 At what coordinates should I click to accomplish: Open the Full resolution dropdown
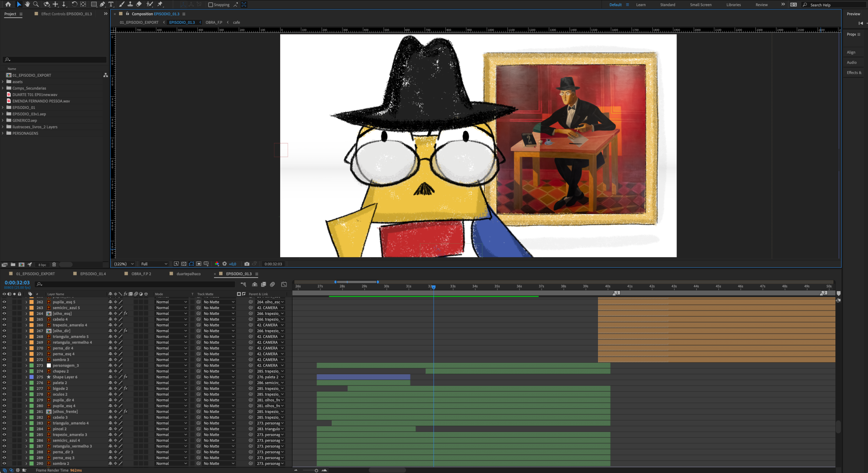click(154, 264)
